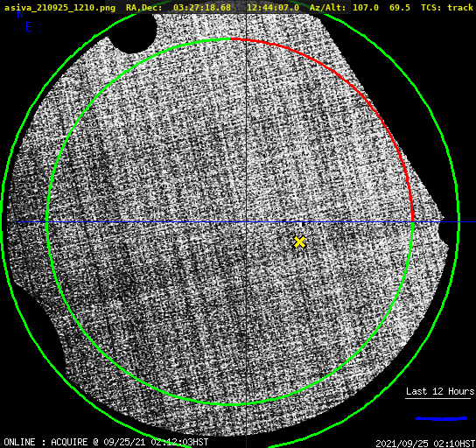Screen dimensions: 476x448
Task: Click the azimuth value 107.0
Action: pyautogui.click(x=366, y=8)
